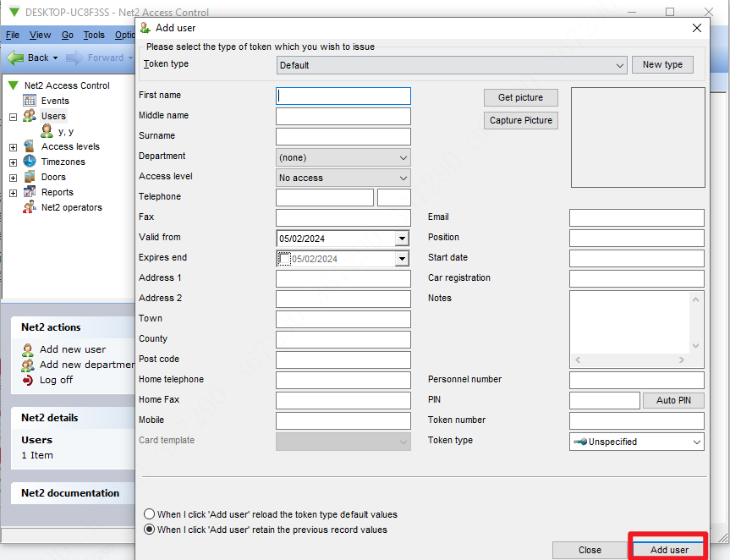
Task: Select retain previous record values option
Action: 150,530
